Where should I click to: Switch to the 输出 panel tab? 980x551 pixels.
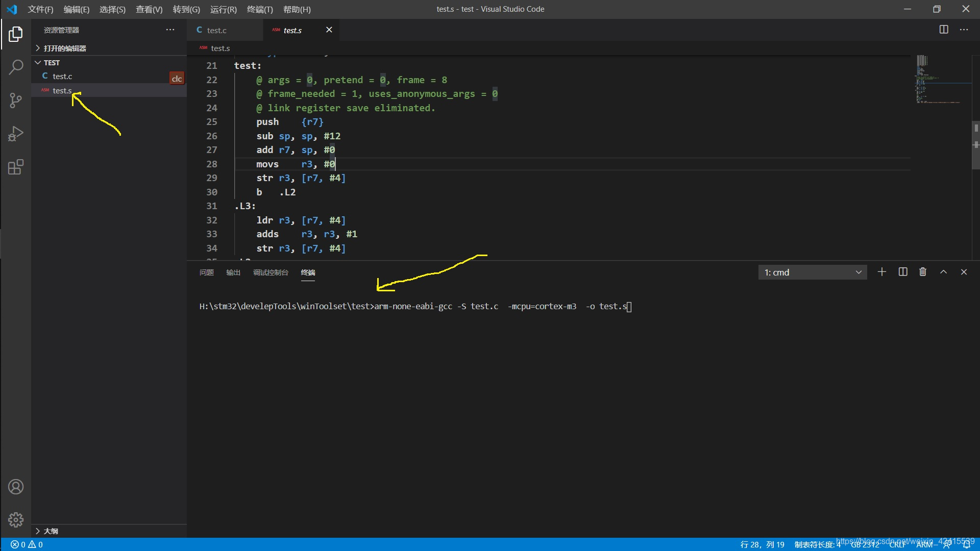(x=233, y=272)
